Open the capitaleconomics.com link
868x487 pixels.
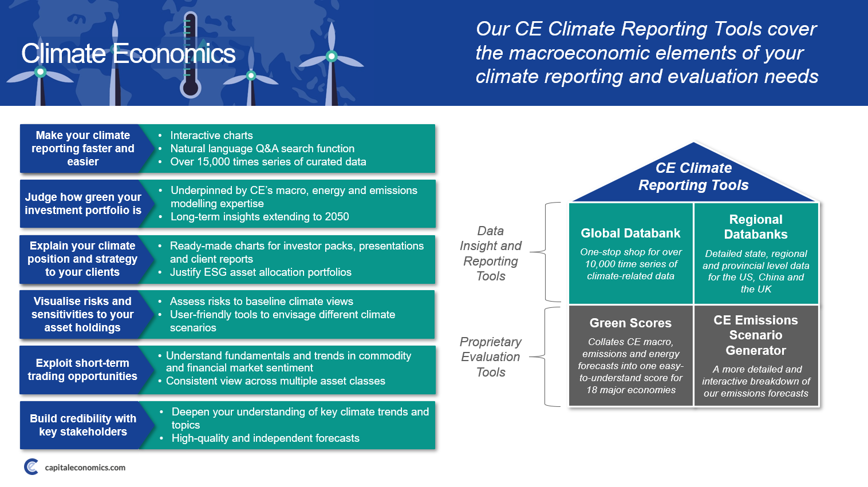[85, 468]
